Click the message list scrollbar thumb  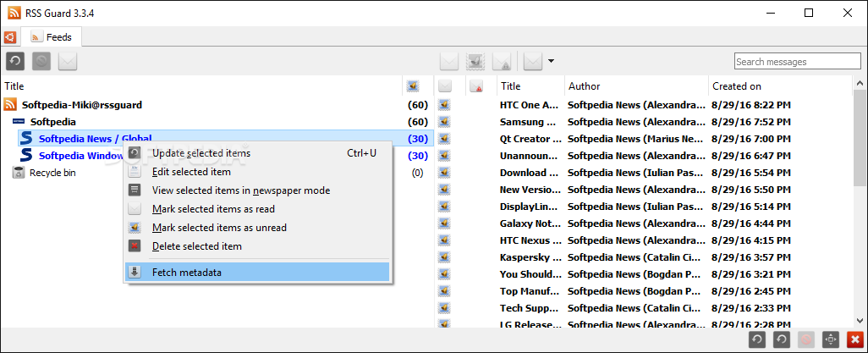click(860, 137)
